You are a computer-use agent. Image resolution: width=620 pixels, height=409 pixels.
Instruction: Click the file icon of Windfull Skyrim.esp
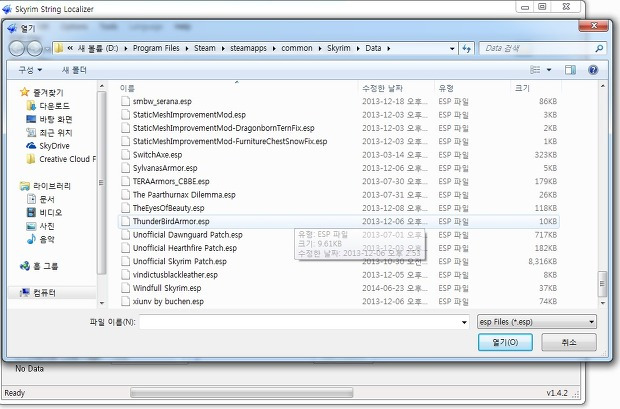click(125, 288)
